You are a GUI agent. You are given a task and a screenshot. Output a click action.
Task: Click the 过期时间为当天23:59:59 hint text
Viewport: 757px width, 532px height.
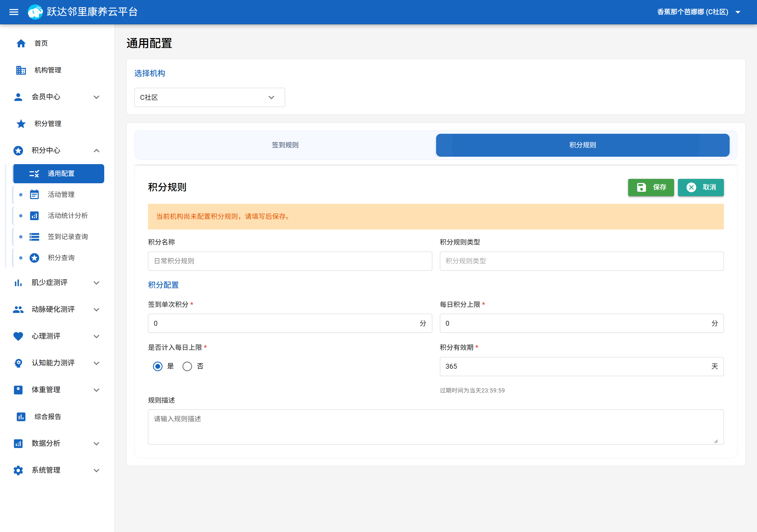point(472,390)
